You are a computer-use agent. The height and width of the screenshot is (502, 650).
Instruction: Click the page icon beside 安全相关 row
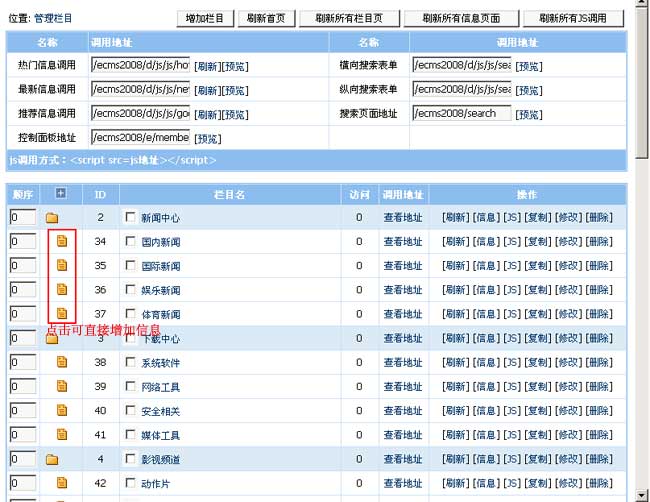(62, 411)
